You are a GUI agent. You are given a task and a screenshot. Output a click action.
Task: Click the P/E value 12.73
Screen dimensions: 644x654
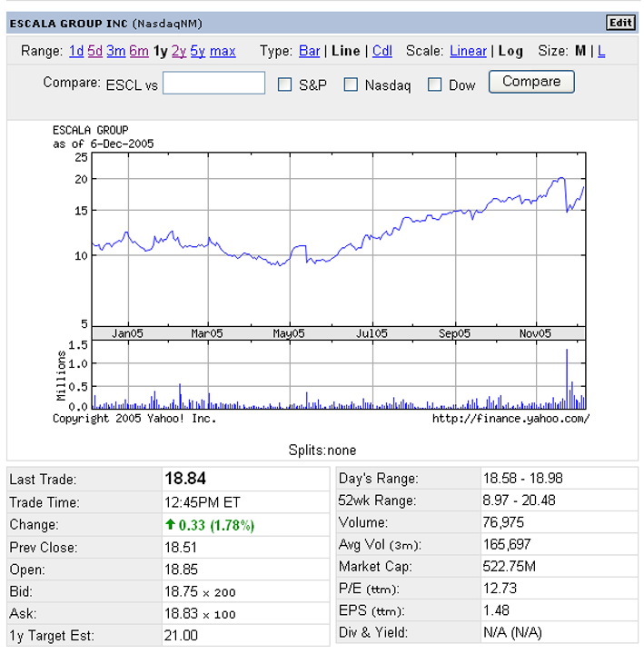pyautogui.click(x=500, y=589)
